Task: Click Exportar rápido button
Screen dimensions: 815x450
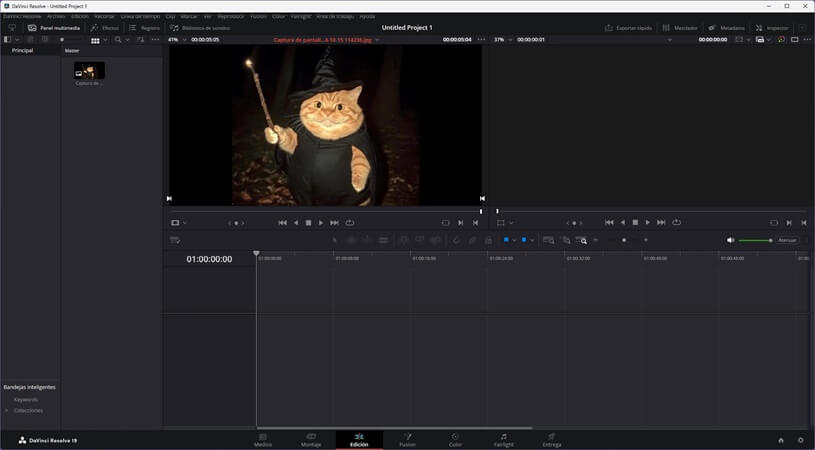Action: pos(628,28)
